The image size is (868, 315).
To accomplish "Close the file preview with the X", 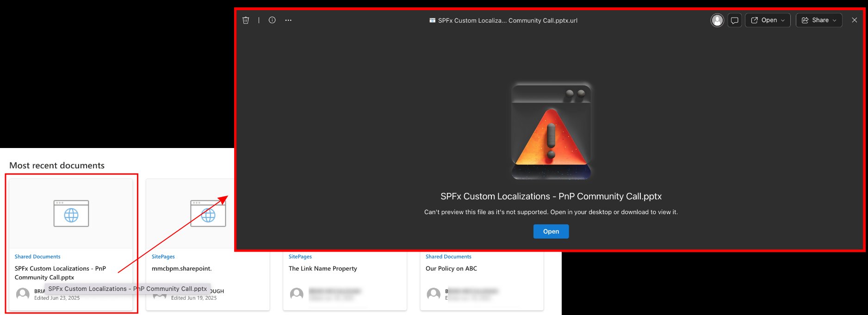I will pyautogui.click(x=855, y=20).
